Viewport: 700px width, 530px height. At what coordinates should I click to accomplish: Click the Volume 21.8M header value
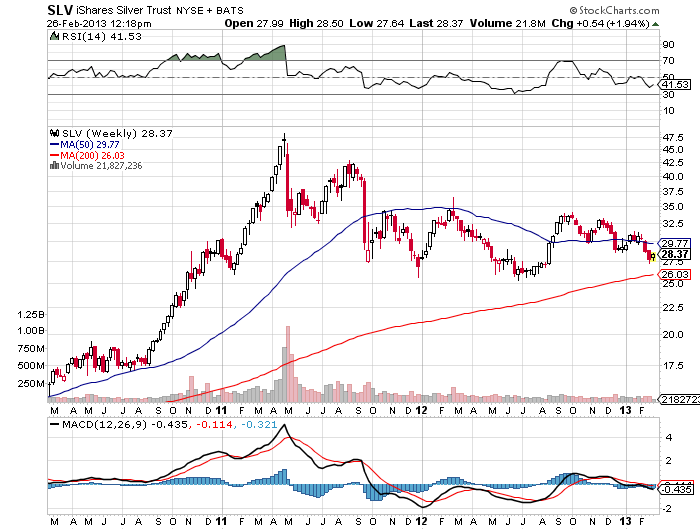pos(508,23)
